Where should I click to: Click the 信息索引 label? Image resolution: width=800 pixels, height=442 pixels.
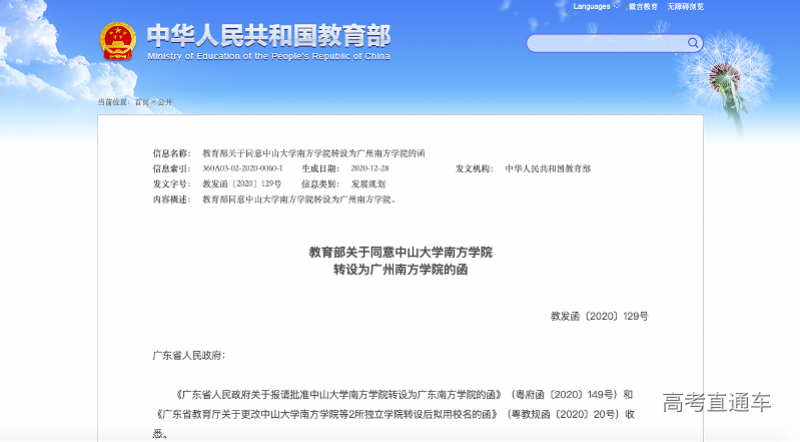tap(171, 168)
